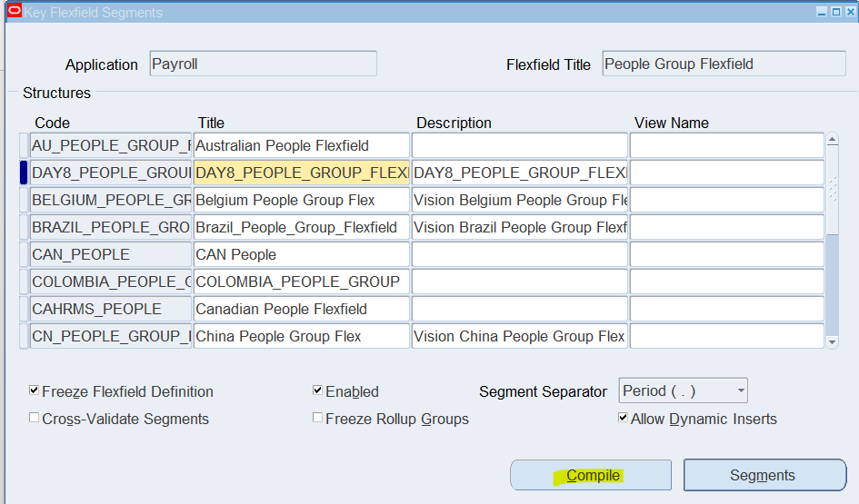Image resolution: width=859 pixels, height=504 pixels.
Task: Minimize the Key Flexfield Segments window
Action: [821, 12]
